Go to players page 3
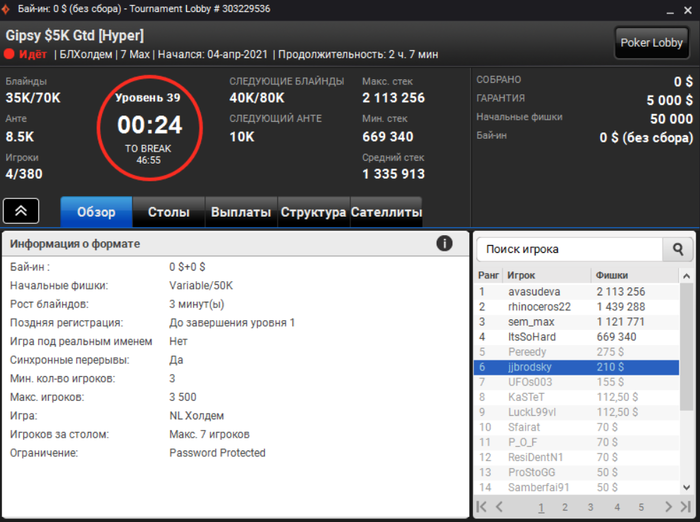The width and height of the screenshot is (700, 522). (591, 508)
